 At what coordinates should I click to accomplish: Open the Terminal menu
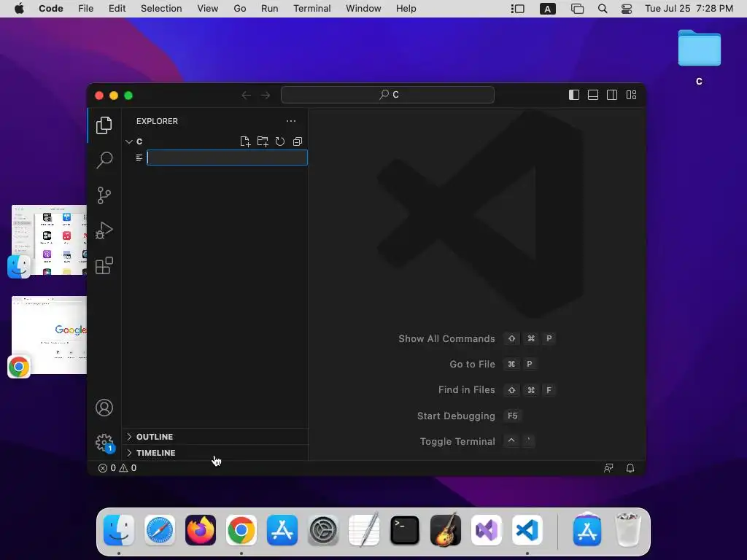point(312,9)
